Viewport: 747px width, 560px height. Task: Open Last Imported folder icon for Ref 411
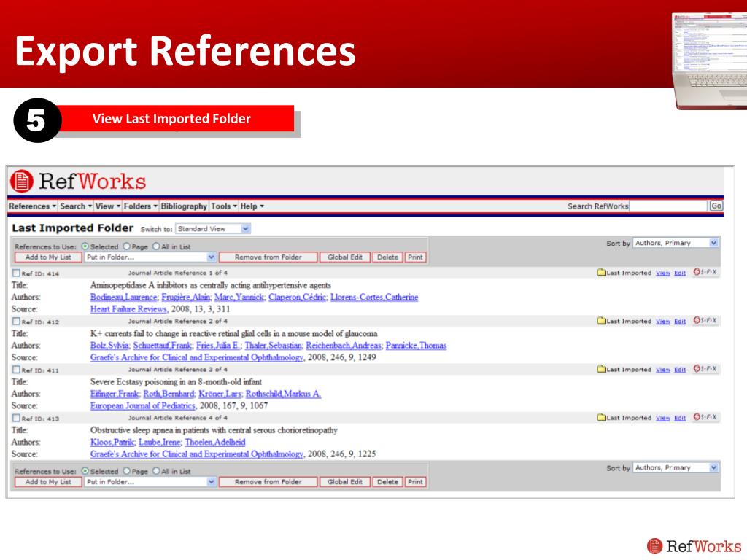click(x=602, y=370)
